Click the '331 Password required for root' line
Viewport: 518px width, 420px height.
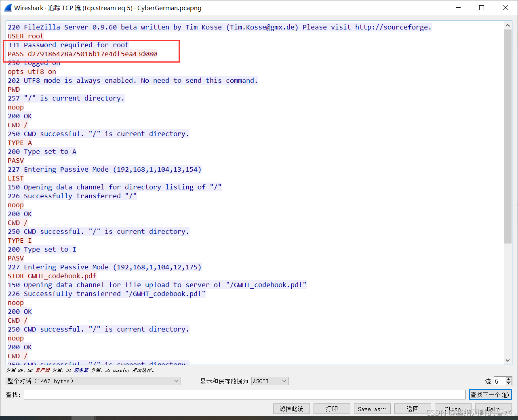pyautogui.click(x=68, y=45)
